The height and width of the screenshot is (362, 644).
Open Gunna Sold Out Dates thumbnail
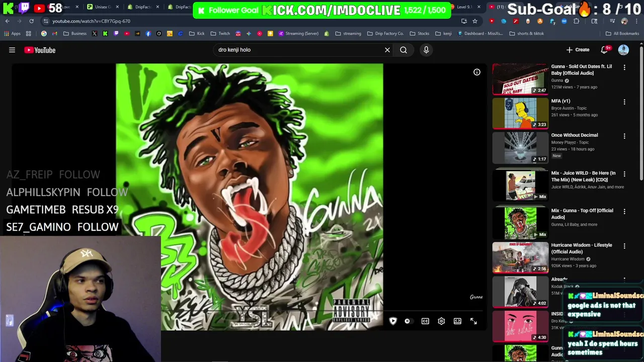(x=520, y=79)
